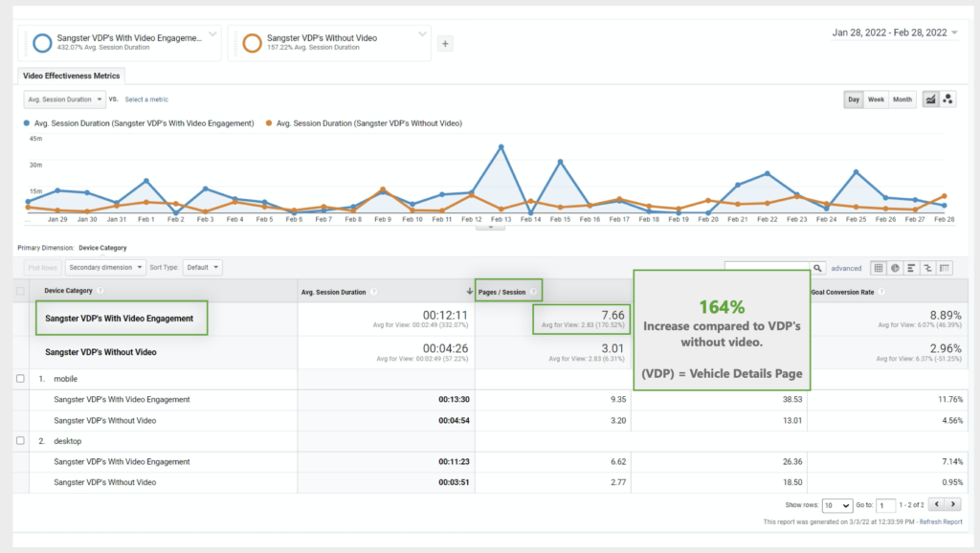
Task: Click help icon next to Avg. Session Duration
Action: pyautogui.click(x=374, y=292)
